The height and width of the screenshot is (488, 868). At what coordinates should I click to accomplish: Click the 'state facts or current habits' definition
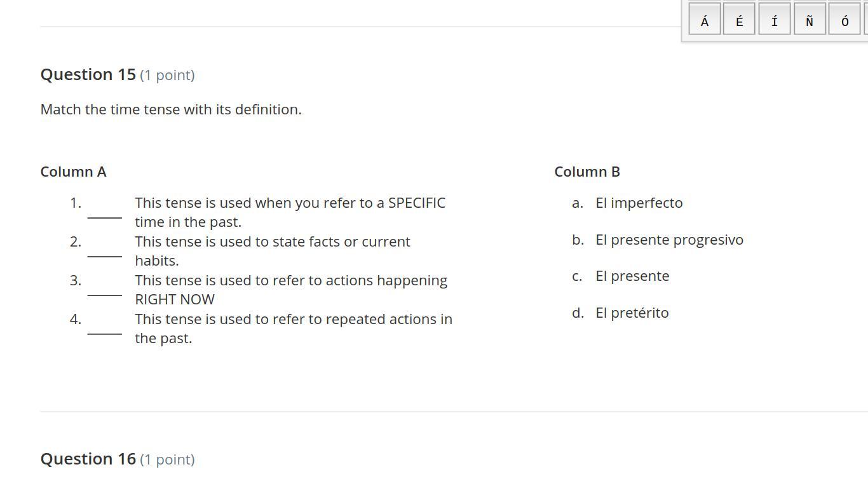tap(272, 250)
